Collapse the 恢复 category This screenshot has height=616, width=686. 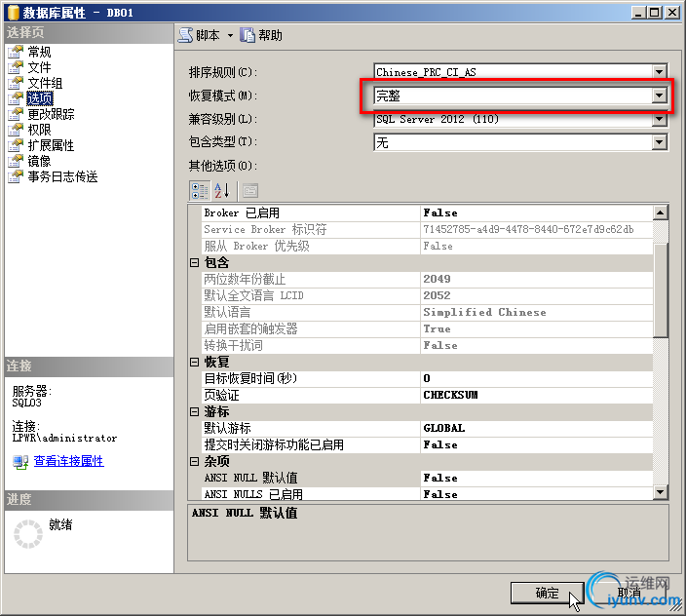tap(194, 363)
